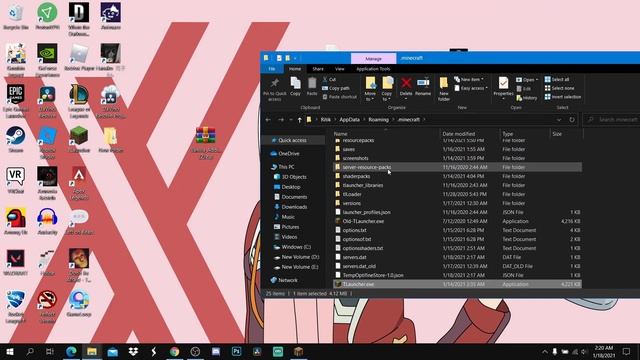640x360 pixels.
Task: Click History in the Open group
Action: pyautogui.click(x=527, y=98)
